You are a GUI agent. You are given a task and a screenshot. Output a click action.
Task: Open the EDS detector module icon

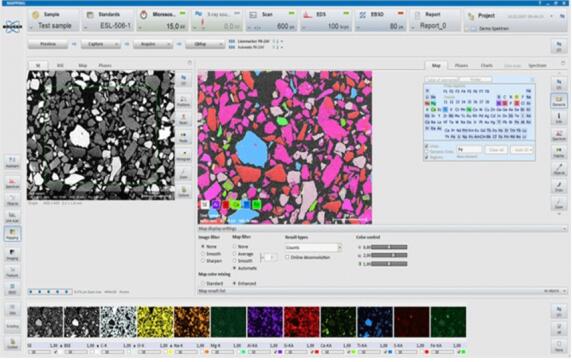coord(308,15)
